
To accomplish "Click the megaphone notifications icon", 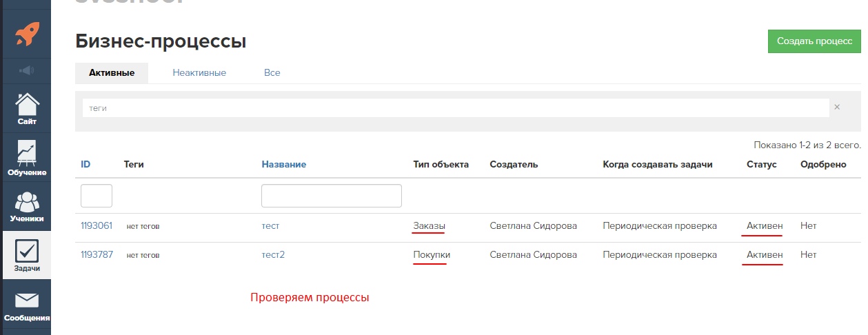I will click(x=26, y=70).
